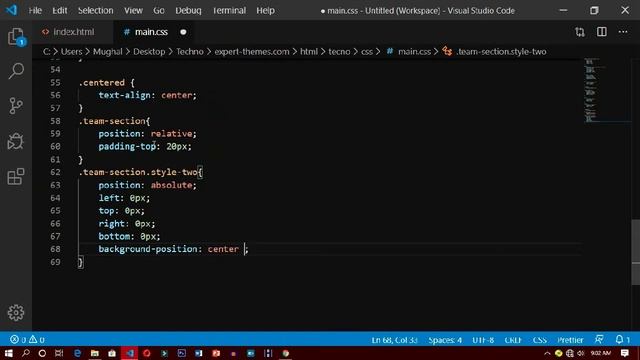Click UTF-8 encoding in status bar

[x=483, y=340]
